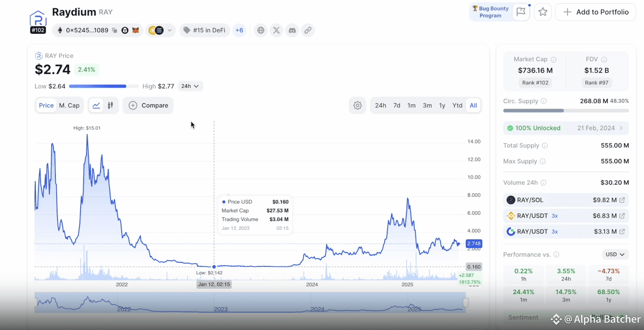
Task: Select the candlestick chart type
Action: point(110,105)
